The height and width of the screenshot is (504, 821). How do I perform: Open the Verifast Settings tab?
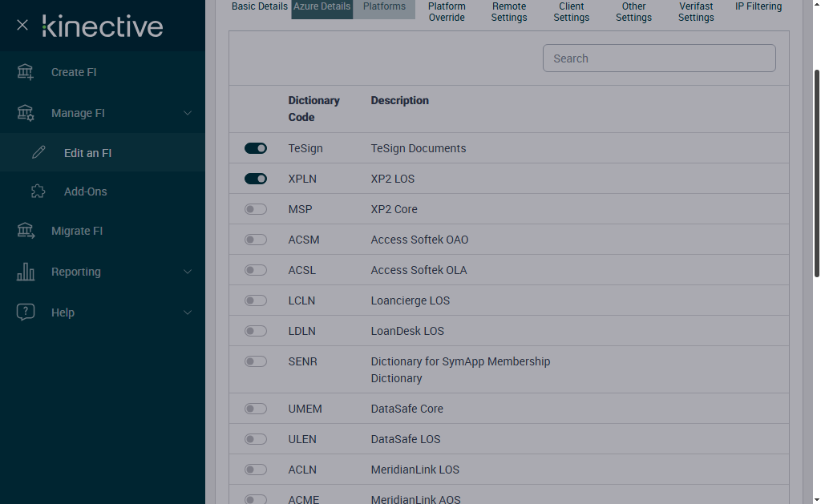coord(696,11)
